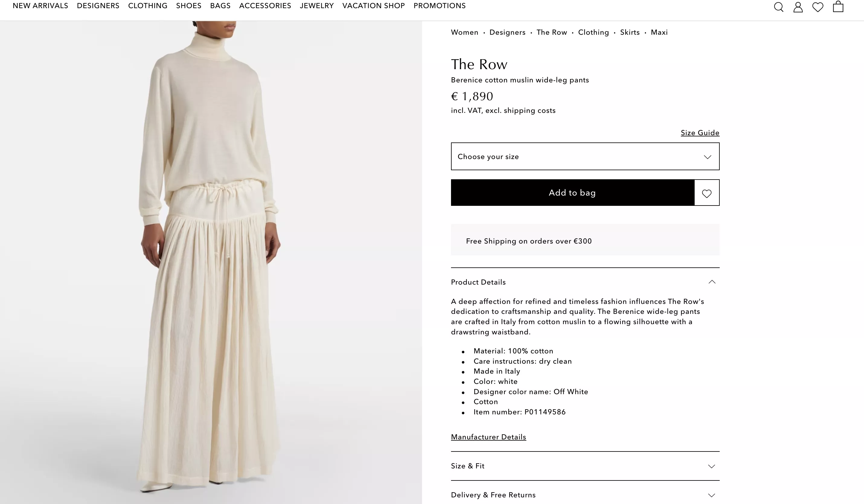The image size is (864, 504).
Task: Go to the Skirts breadcrumb
Action: [630, 32]
